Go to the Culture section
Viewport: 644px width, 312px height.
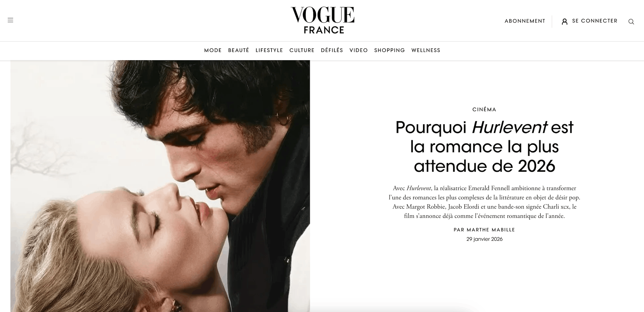(x=302, y=50)
